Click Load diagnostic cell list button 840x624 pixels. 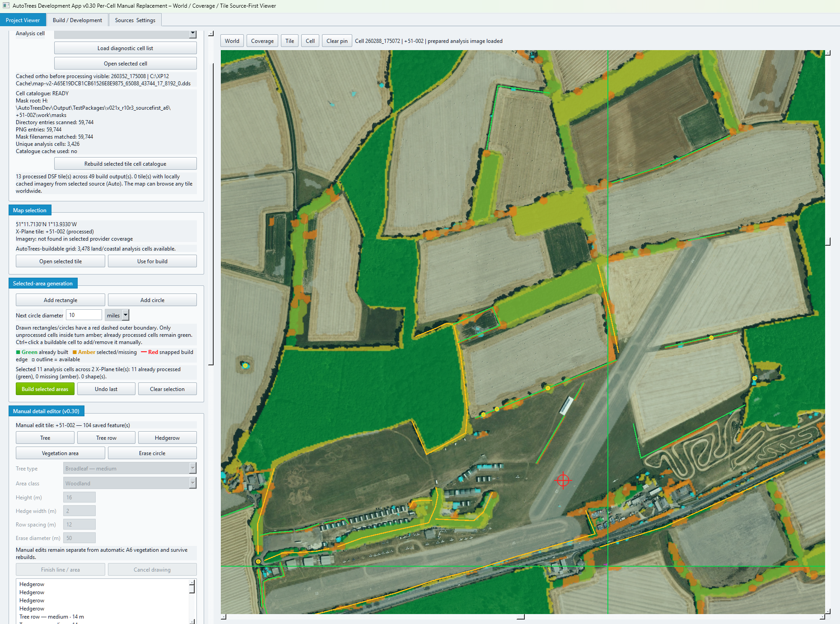coord(125,48)
